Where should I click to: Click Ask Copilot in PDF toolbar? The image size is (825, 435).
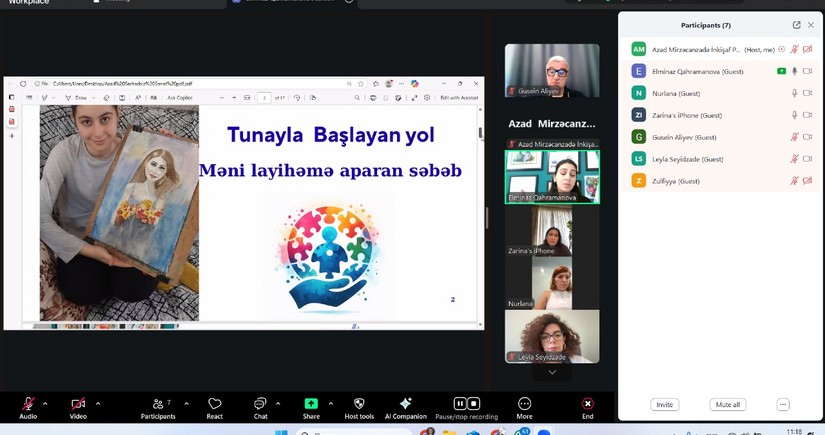tap(179, 98)
